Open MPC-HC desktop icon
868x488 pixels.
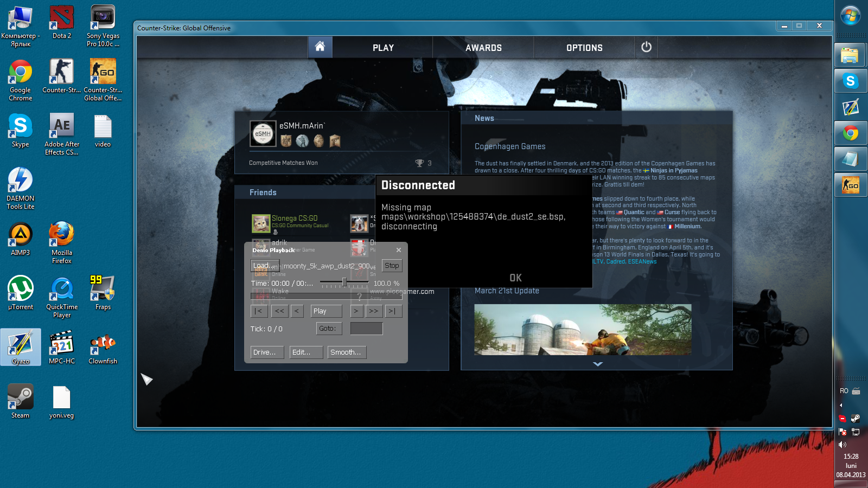[62, 348]
